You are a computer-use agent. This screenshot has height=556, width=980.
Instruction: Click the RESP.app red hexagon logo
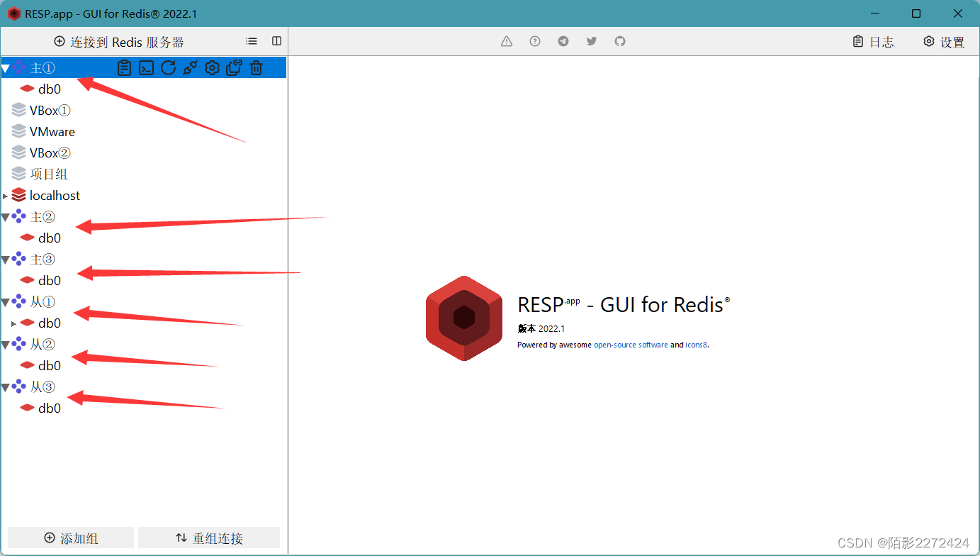464,318
